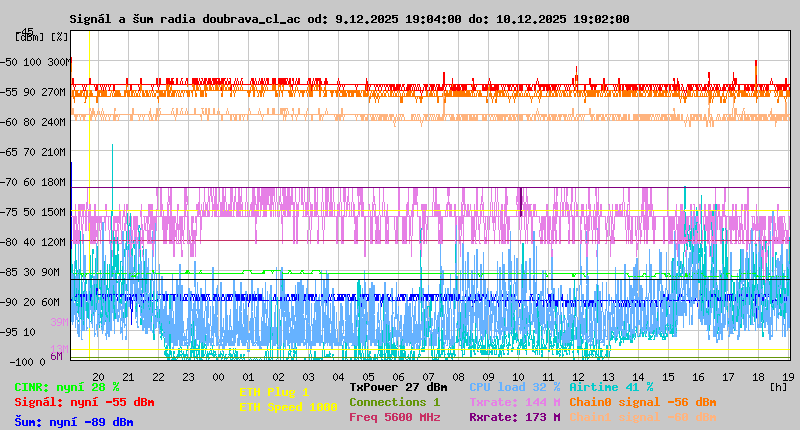
Task: Select the Airtime legend entry
Action: point(611,386)
